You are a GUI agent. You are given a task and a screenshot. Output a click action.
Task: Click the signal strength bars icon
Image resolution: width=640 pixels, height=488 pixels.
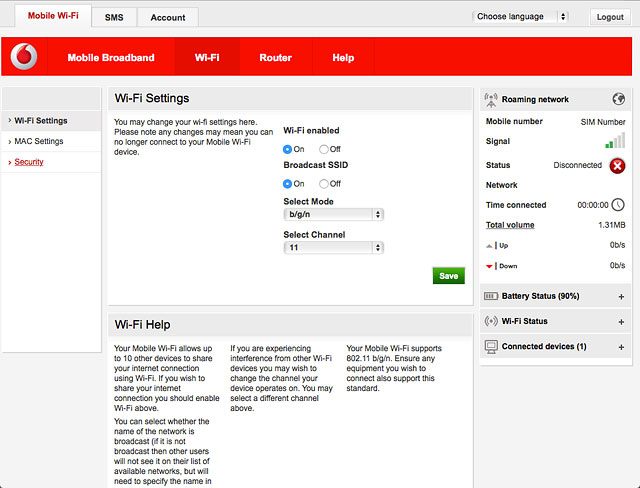(x=615, y=142)
